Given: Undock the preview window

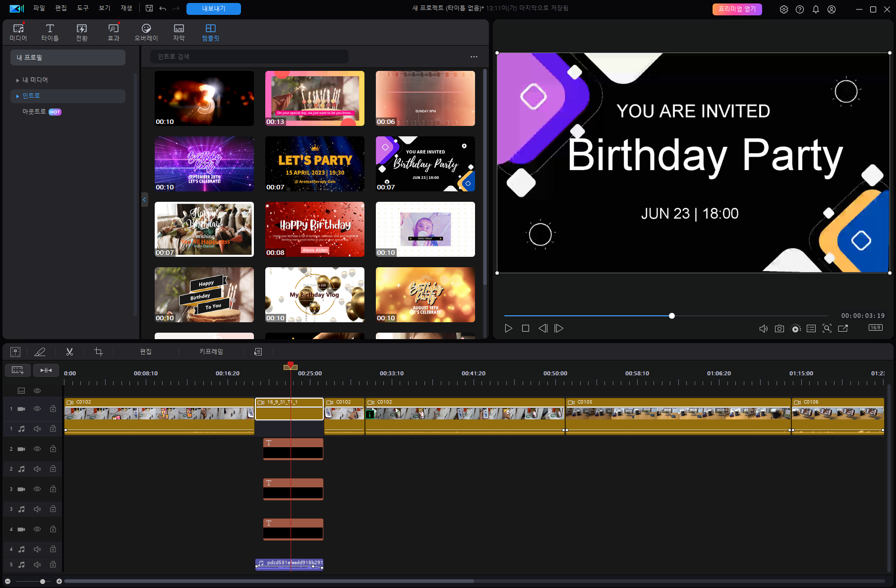Looking at the screenshot, I should point(843,328).
